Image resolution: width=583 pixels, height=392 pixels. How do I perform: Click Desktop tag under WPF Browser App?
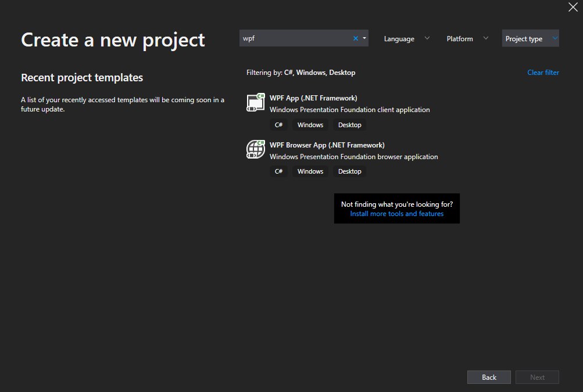[x=349, y=171]
